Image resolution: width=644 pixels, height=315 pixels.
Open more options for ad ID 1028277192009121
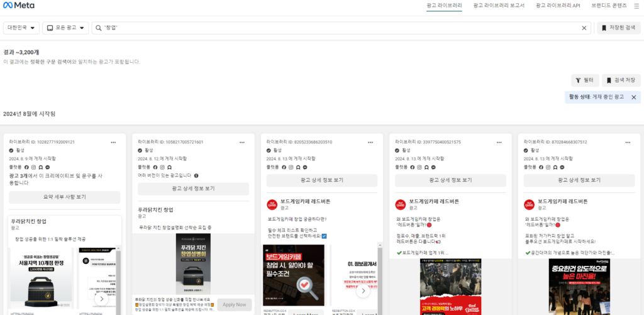point(113,142)
